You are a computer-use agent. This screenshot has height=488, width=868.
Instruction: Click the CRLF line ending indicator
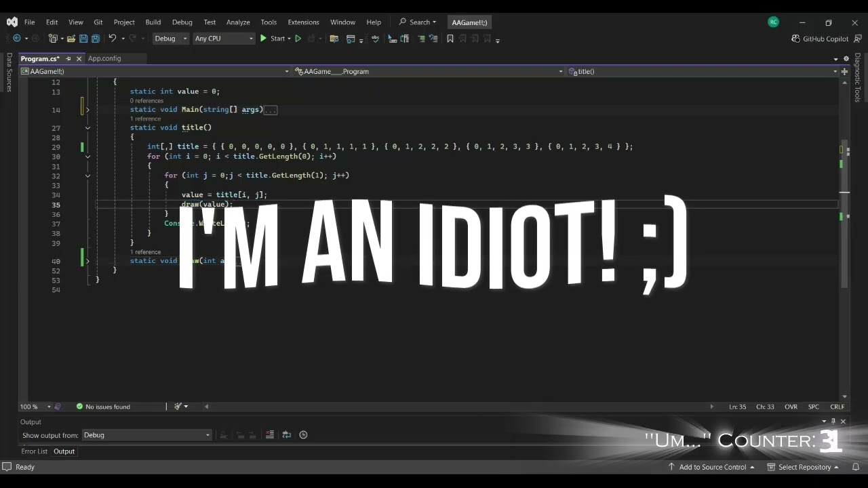pos(837,407)
